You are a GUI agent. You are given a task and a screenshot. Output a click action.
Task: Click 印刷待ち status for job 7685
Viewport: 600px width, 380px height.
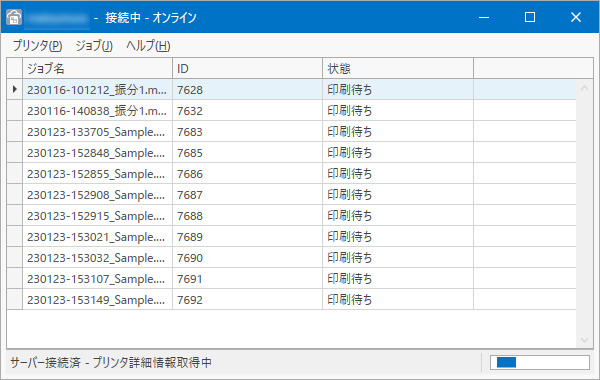398,153
